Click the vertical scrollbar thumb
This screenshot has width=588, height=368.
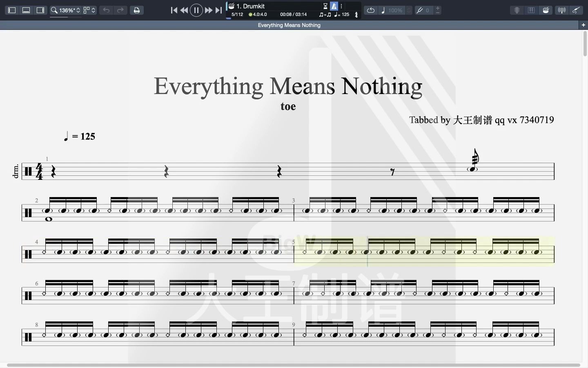point(585,44)
